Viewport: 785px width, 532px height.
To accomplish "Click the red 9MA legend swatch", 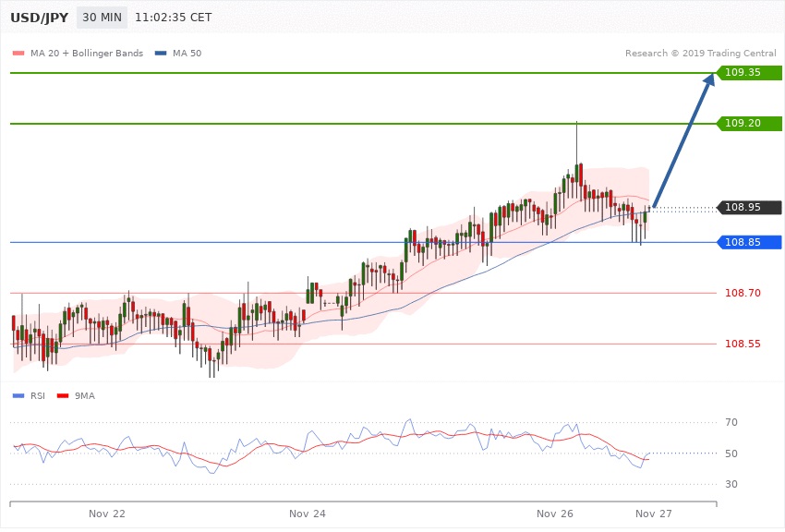I will tap(65, 395).
